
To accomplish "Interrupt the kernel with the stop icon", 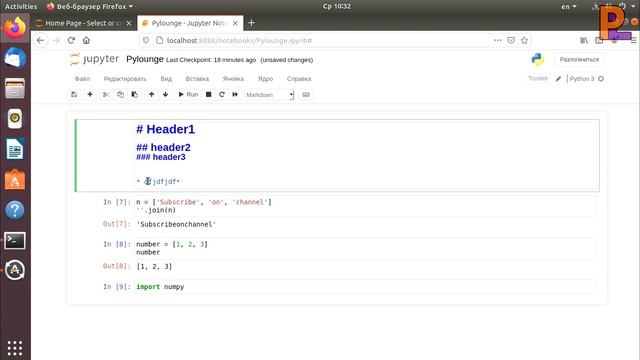I will pyautogui.click(x=209, y=94).
